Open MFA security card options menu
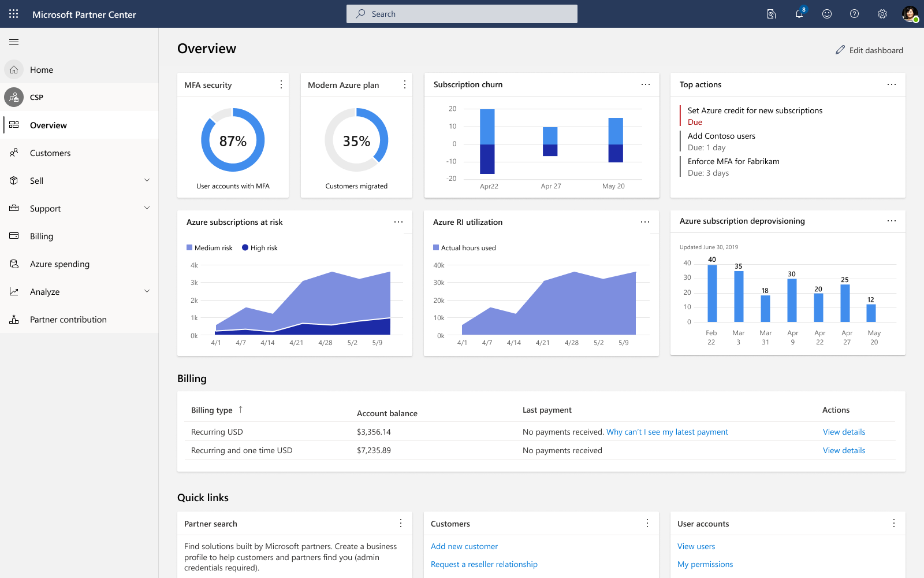 tap(281, 85)
